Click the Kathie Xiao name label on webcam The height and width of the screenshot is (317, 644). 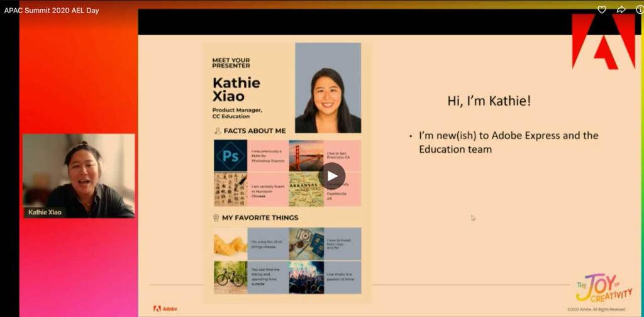[x=45, y=213]
